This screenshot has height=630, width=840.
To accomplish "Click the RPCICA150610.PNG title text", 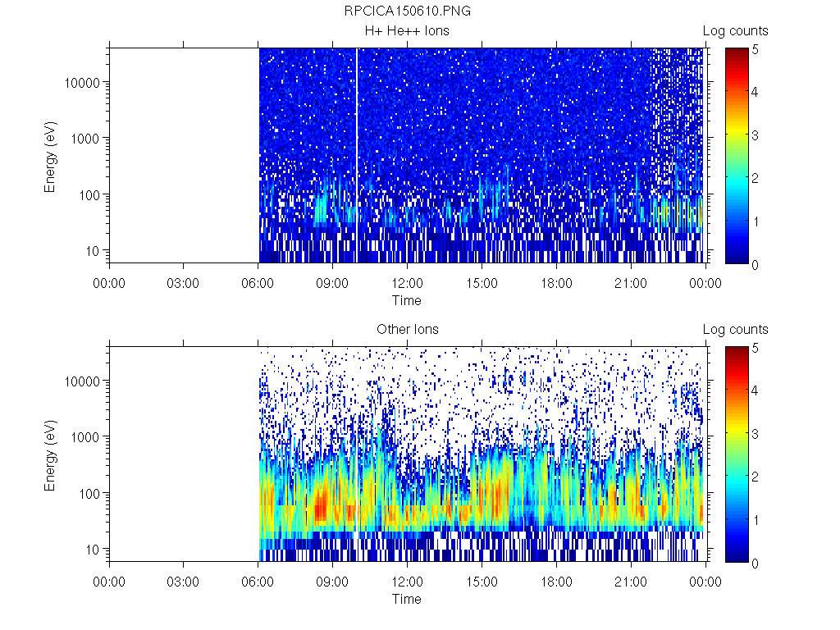I will coord(407,11).
